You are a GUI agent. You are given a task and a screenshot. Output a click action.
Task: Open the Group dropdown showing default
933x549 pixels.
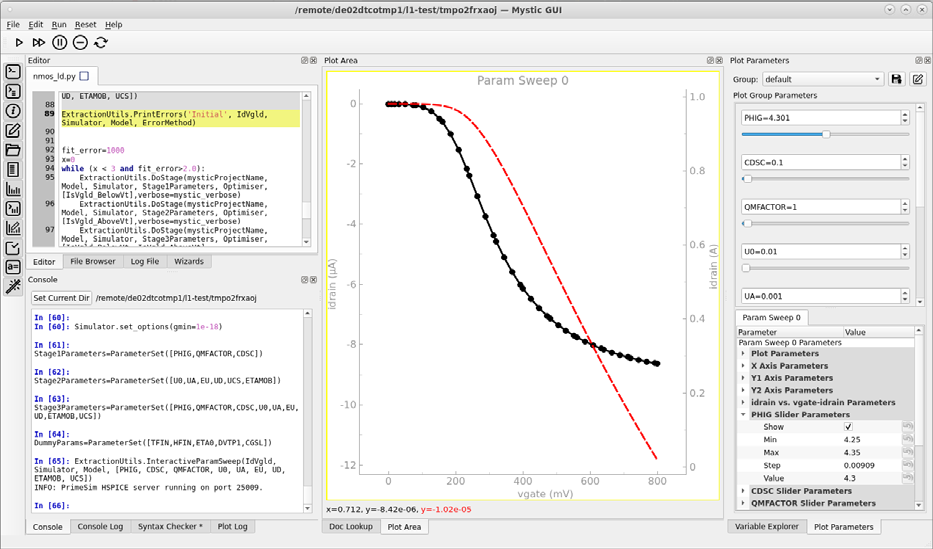point(822,79)
